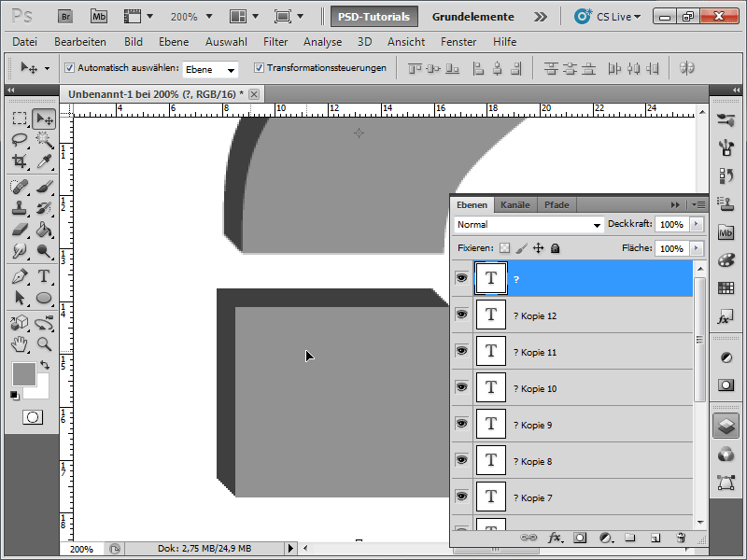Open the Normal blend mode dropdown

(529, 224)
